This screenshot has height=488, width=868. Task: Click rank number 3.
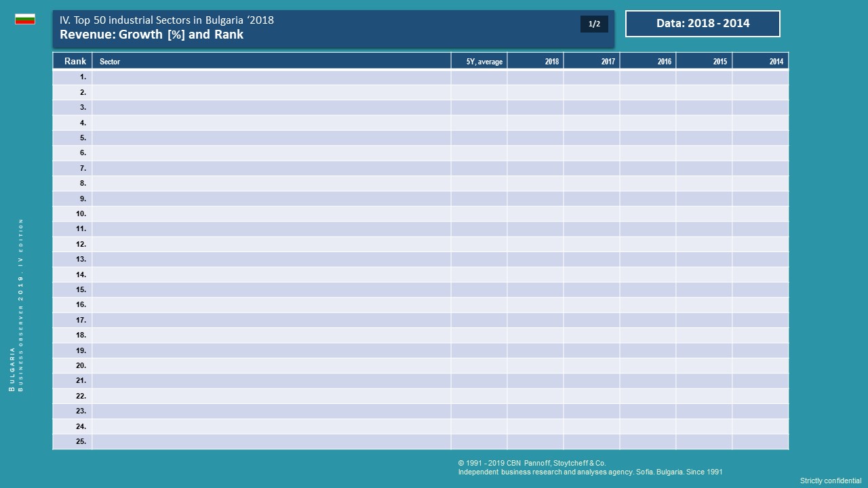point(83,107)
